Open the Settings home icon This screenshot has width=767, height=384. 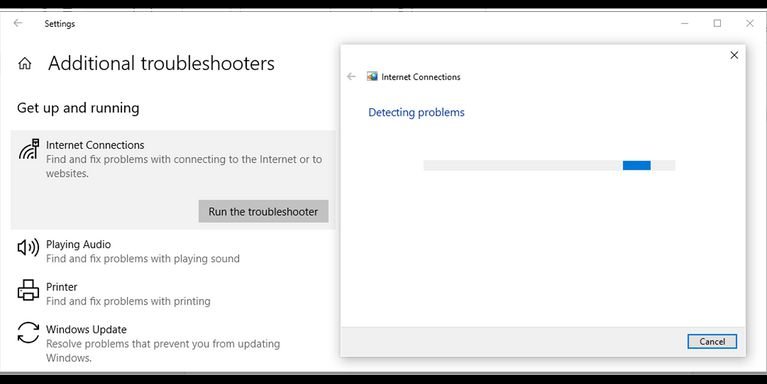(24, 64)
